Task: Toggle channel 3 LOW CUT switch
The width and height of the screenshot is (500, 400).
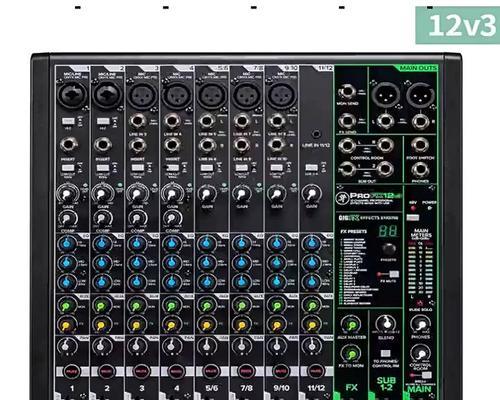Action: (137, 168)
